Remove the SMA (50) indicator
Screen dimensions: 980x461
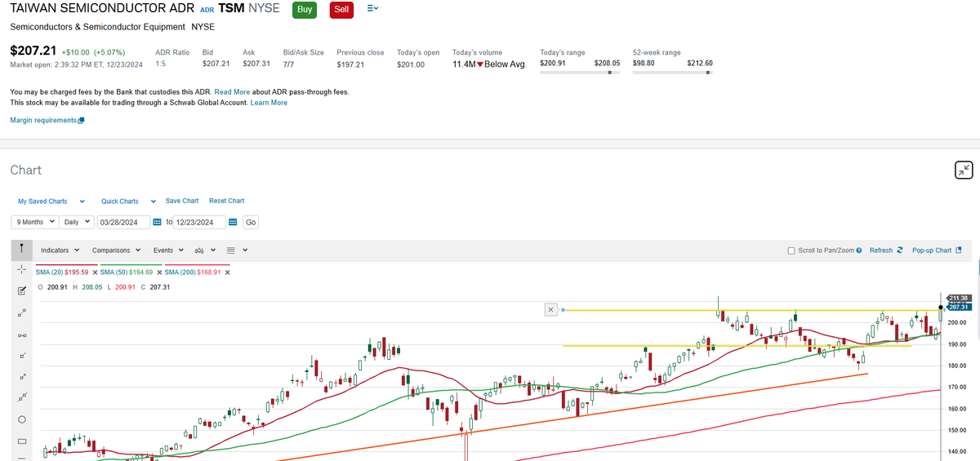point(159,273)
